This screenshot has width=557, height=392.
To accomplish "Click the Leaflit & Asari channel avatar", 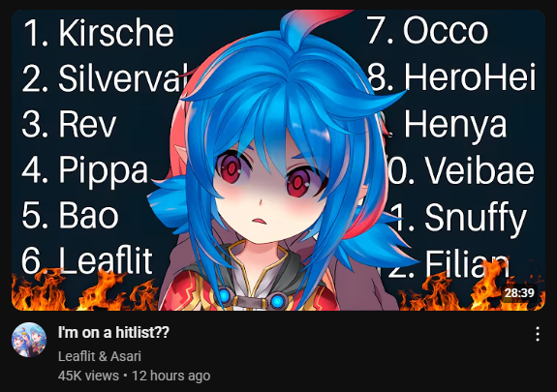I will pos(29,340).
